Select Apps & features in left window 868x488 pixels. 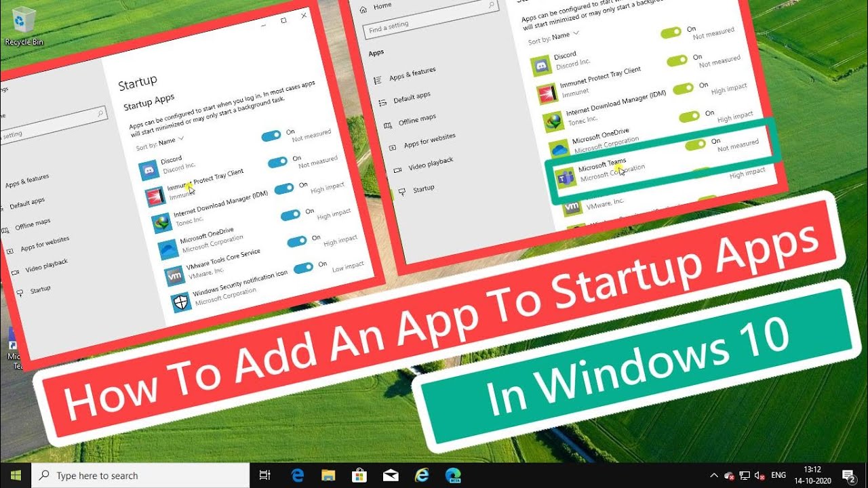click(x=26, y=182)
